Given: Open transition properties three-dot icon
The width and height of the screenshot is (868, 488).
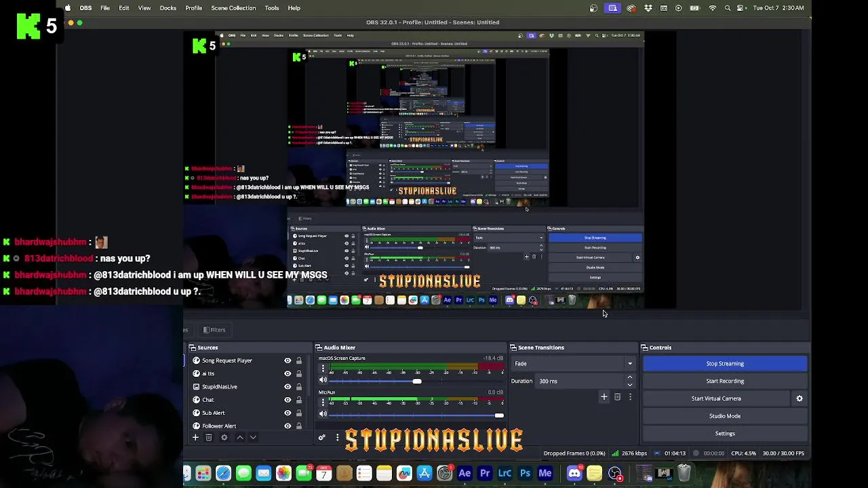Looking at the screenshot, I should (x=630, y=397).
